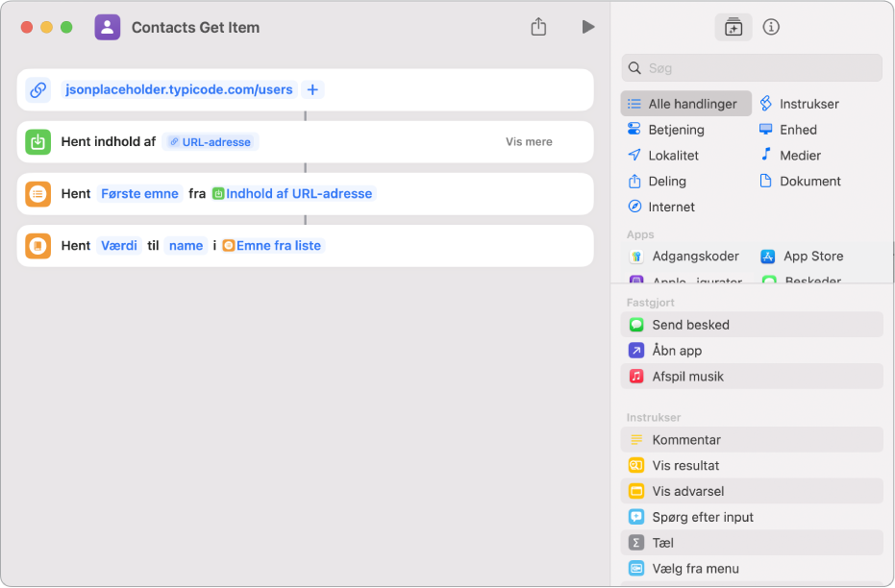This screenshot has height=588, width=895.
Task: Select Enhed category
Action: pyautogui.click(x=788, y=130)
